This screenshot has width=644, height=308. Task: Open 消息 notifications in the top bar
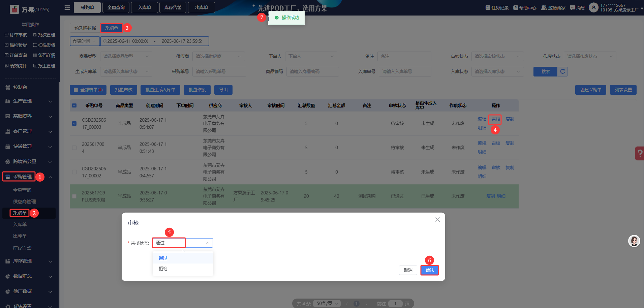tap(577, 8)
